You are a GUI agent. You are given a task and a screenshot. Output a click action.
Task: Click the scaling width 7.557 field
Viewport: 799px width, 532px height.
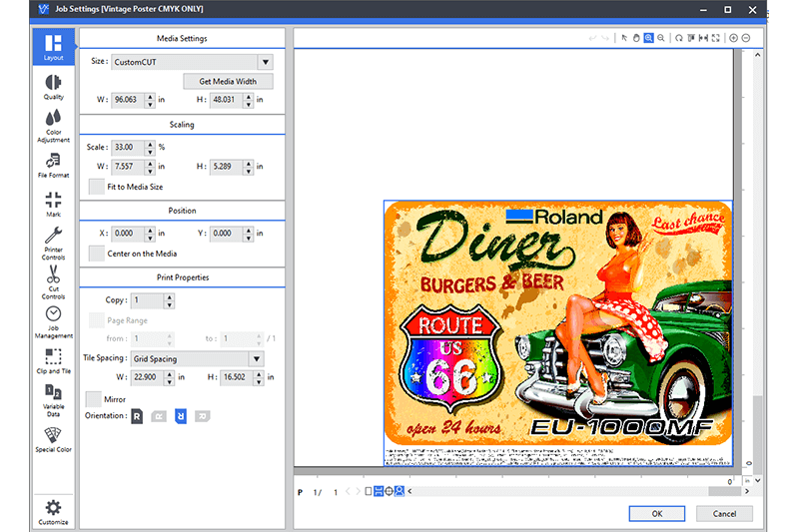pos(129,167)
